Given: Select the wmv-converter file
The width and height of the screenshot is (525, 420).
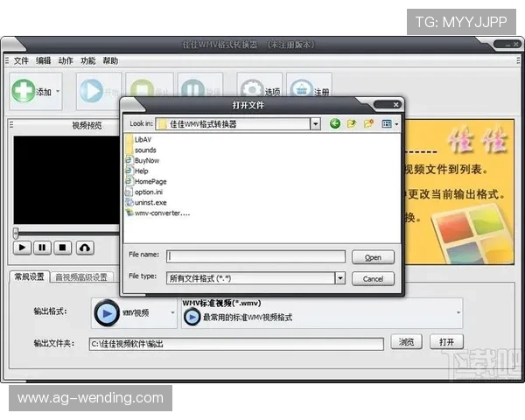Looking at the screenshot, I should click(157, 213).
